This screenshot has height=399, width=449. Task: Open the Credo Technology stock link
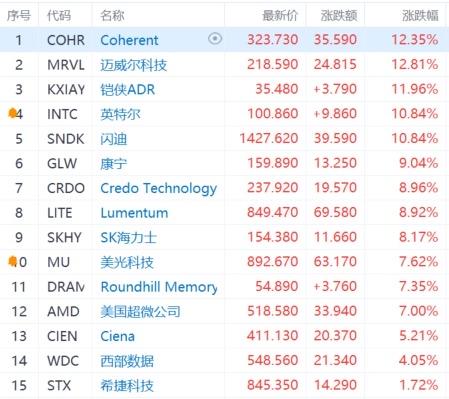click(159, 188)
